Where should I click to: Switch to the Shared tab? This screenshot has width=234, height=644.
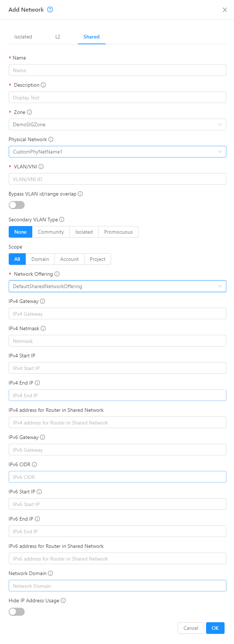pyautogui.click(x=91, y=37)
